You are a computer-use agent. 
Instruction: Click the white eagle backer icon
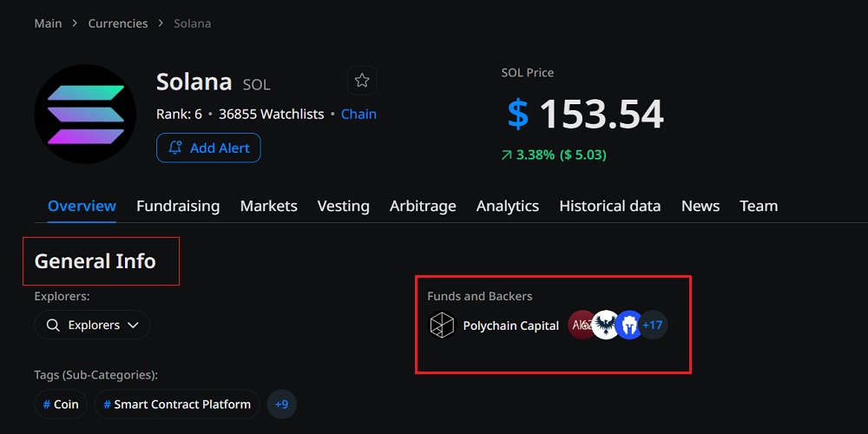point(605,325)
